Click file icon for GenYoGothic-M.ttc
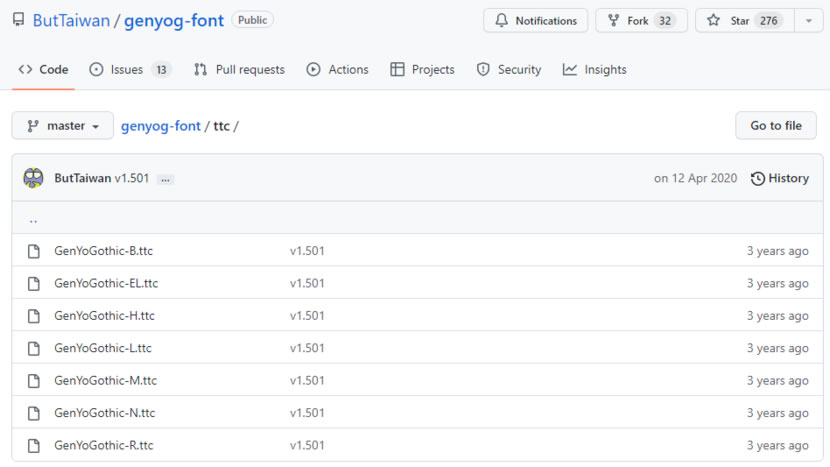 pyautogui.click(x=34, y=380)
